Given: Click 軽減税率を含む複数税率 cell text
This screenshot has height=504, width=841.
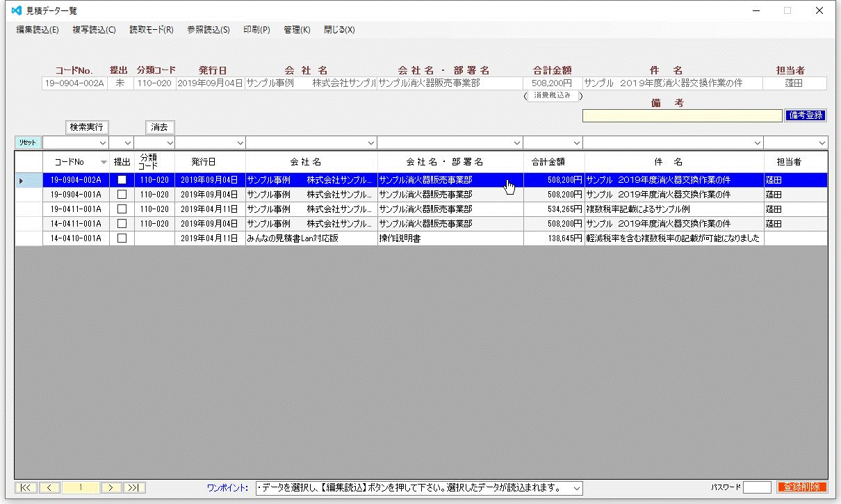Looking at the screenshot, I should coord(674,238).
